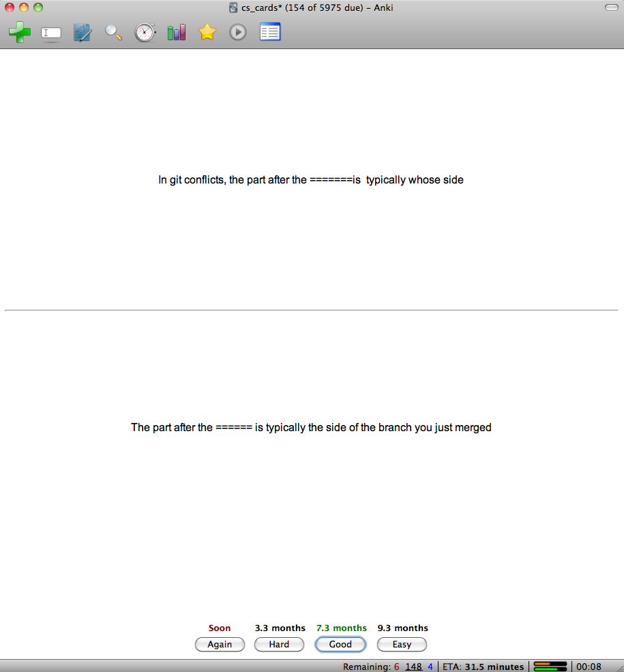The height and width of the screenshot is (672, 624).
Task: Click the stopwatch timer icon
Action: (145, 32)
